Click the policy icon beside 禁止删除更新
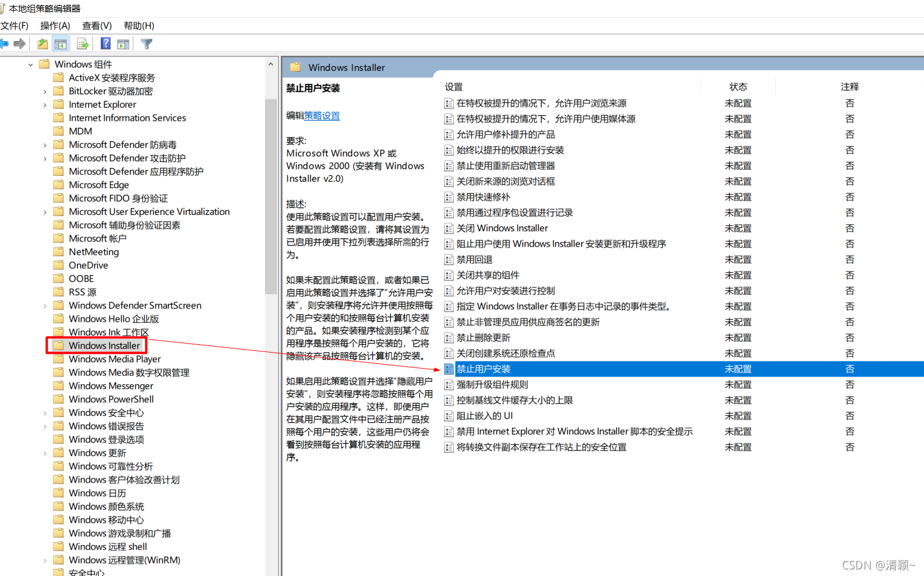924x576 pixels. [449, 338]
